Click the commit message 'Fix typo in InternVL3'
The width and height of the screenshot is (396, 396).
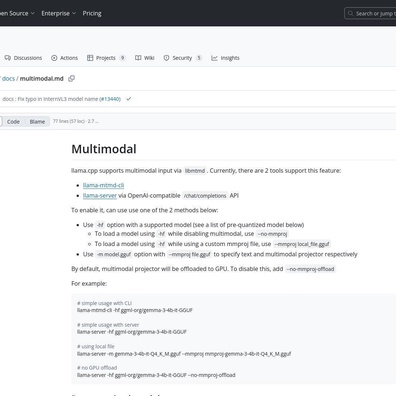pos(50,99)
